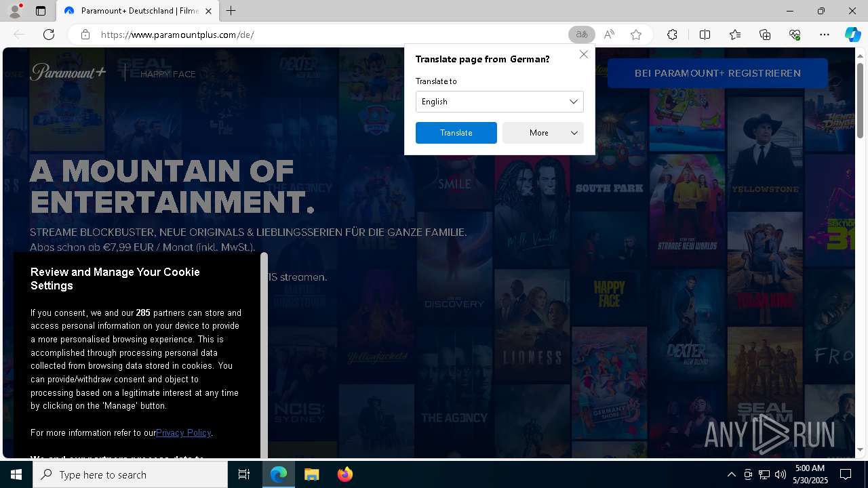Open Firefox on taskbar
The image size is (868, 488).
(344, 474)
